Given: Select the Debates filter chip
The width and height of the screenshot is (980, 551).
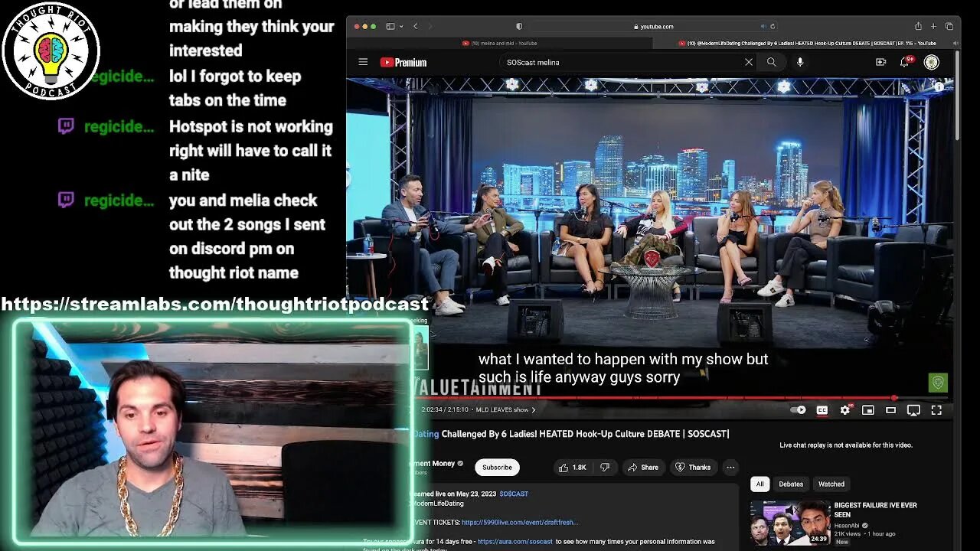Looking at the screenshot, I should pos(791,484).
